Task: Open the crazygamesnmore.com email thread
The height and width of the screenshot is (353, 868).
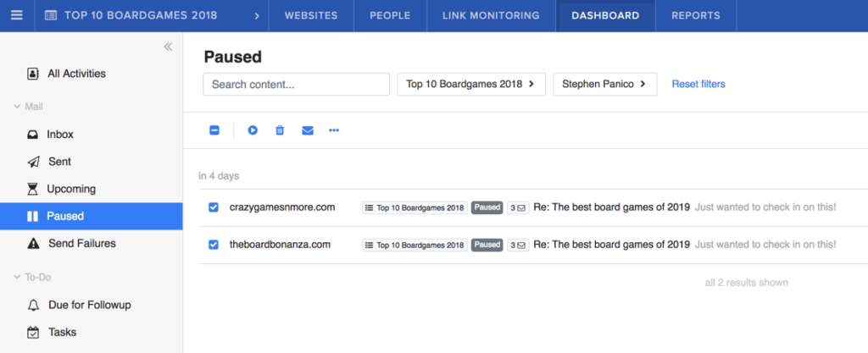Action: click(x=610, y=207)
